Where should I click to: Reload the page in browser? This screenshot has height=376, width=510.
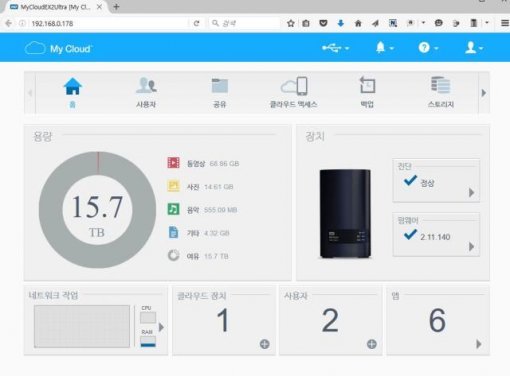196,23
